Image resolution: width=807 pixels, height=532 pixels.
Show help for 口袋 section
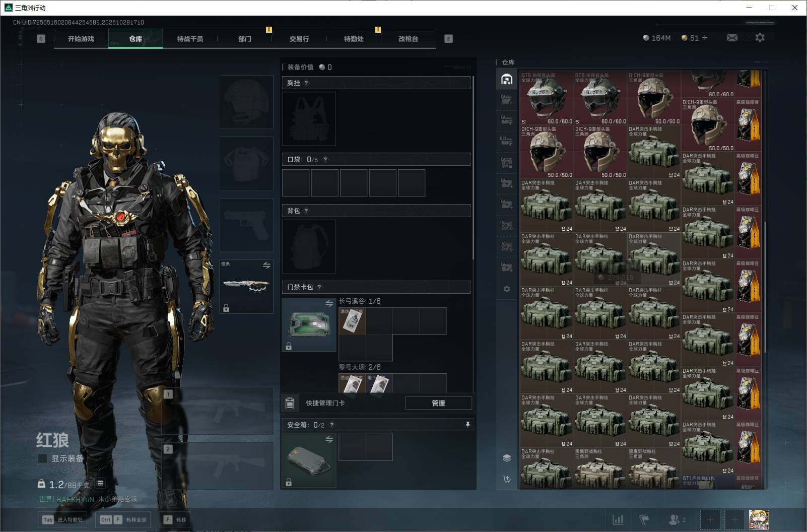click(325, 159)
